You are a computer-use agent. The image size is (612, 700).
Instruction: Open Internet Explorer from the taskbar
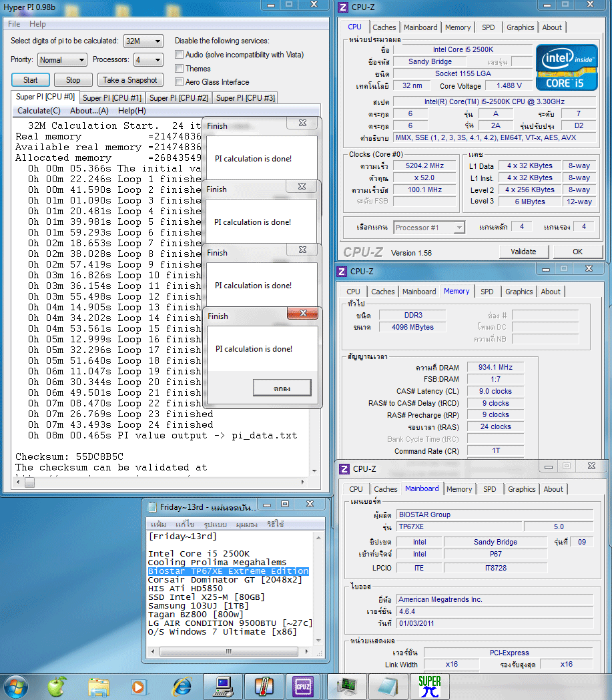(x=182, y=687)
